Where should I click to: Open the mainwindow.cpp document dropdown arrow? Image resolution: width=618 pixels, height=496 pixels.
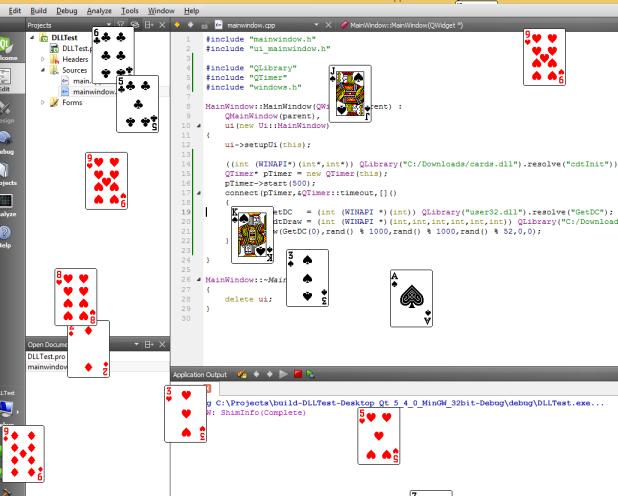[316, 25]
